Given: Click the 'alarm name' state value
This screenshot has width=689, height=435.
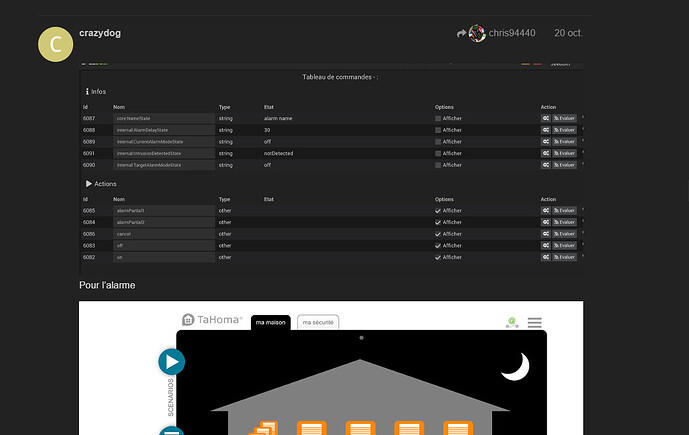Looking at the screenshot, I should [278, 118].
